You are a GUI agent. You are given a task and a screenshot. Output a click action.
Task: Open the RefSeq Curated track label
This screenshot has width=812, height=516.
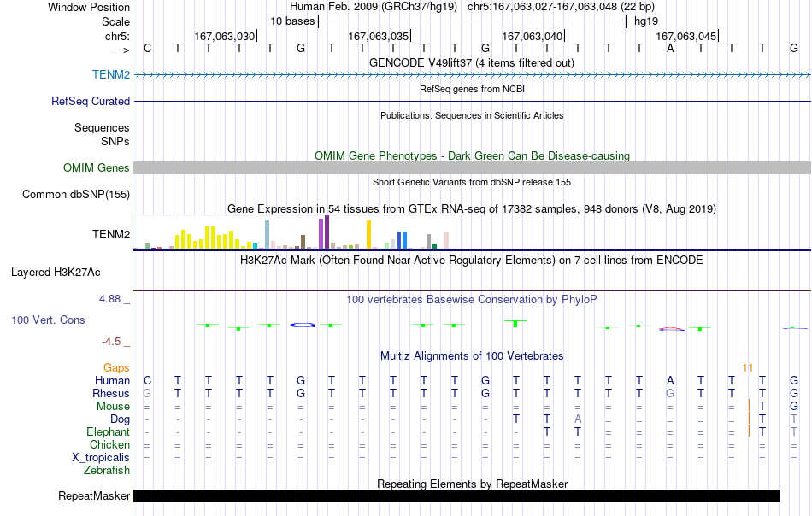[90, 101]
